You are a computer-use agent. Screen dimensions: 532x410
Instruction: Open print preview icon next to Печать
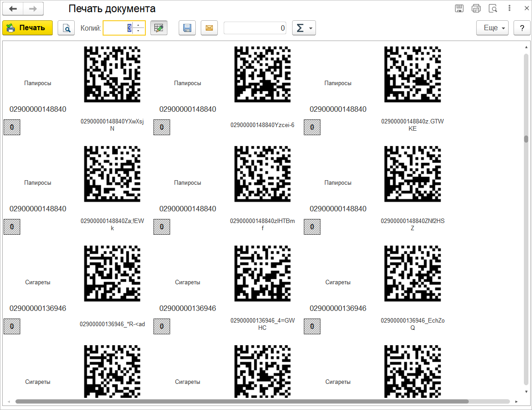[66, 28]
